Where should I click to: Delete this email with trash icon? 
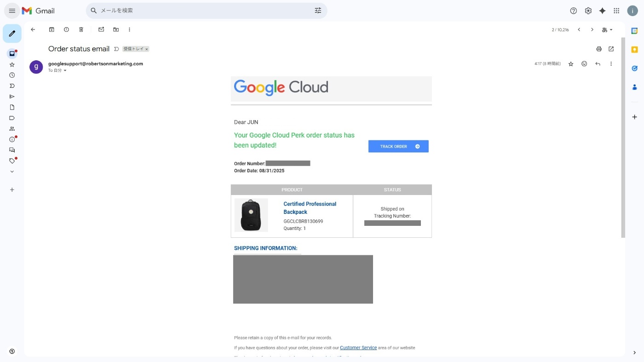pos(81,29)
